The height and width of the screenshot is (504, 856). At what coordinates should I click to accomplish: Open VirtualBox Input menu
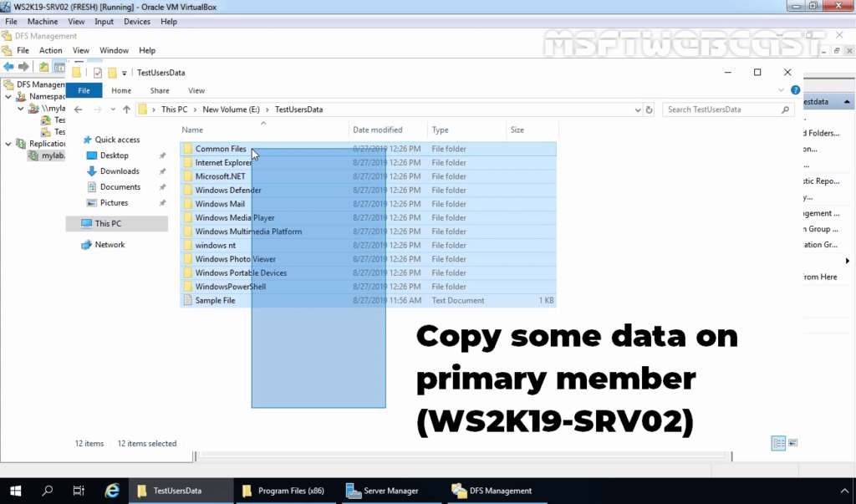pyautogui.click(x=104, y=21)
